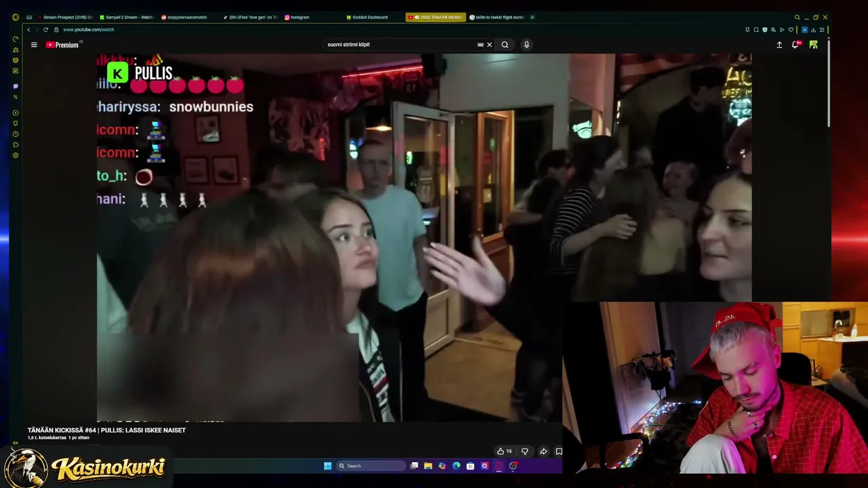Image resolution: width=868 pixels, height=488 pixels.
Task: Open Task View on the taskbar
Action: [x=414, y=466]
